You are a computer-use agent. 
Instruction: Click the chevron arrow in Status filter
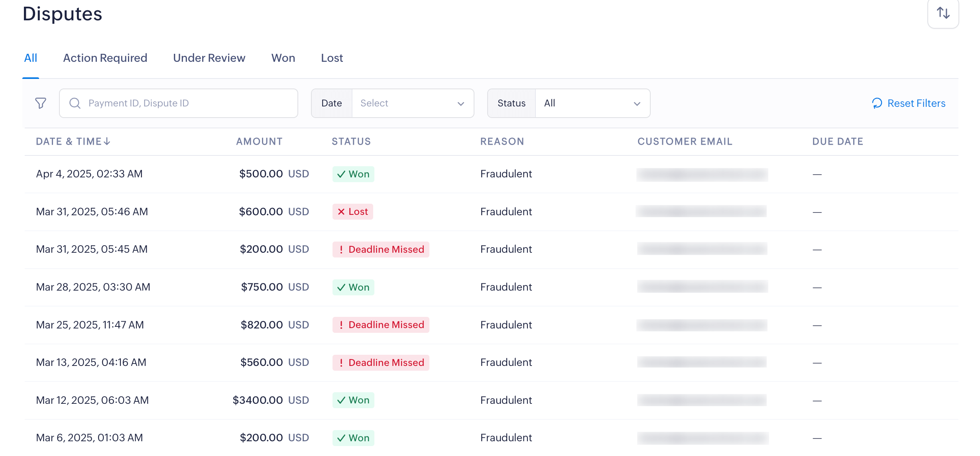pos(637,104)
